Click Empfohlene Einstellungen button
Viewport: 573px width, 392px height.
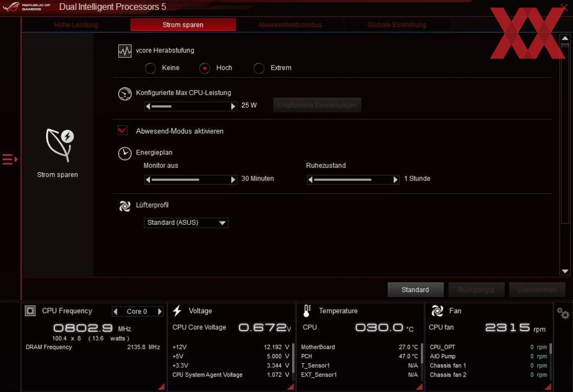click(x=317, y=105)
